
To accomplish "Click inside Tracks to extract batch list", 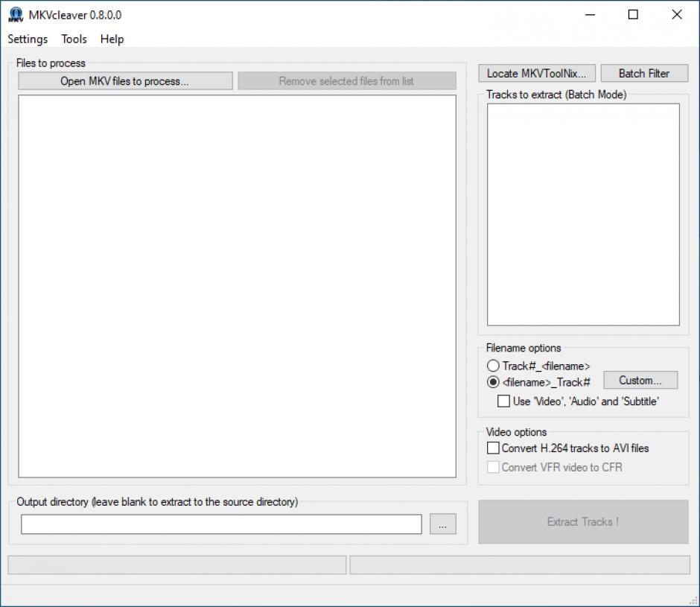I will pyautogui.click(x=583, y=214).
